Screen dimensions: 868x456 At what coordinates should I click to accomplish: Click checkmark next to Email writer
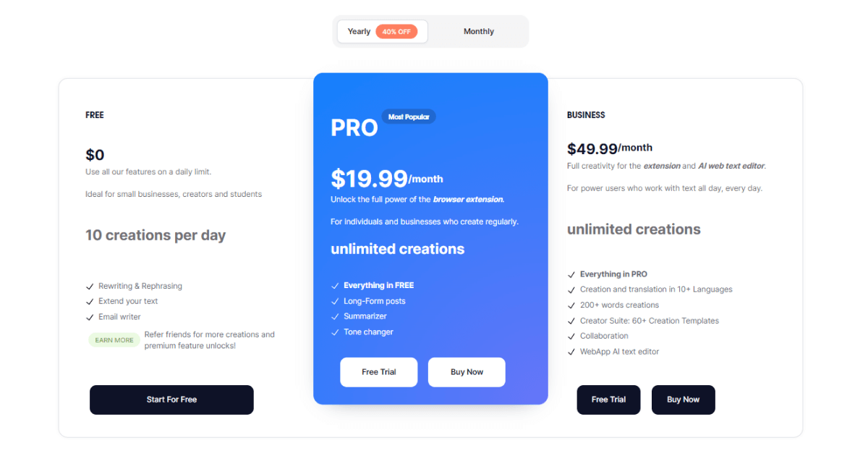tap(90, 317)
